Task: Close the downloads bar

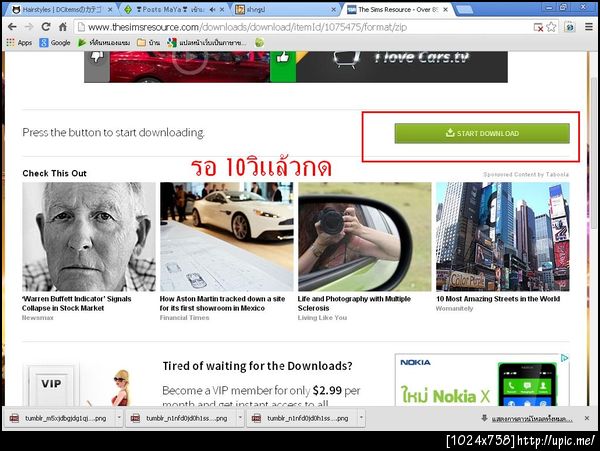Action: pos(587,418)
